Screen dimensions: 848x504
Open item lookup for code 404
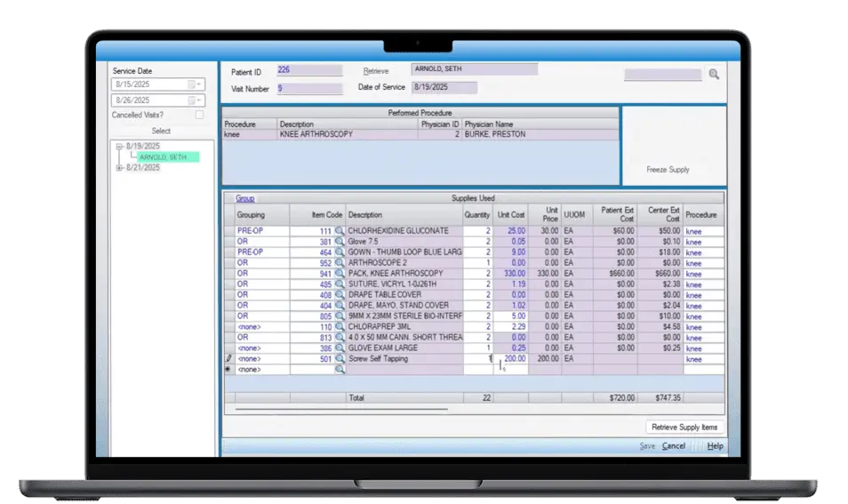coord(339,306)
